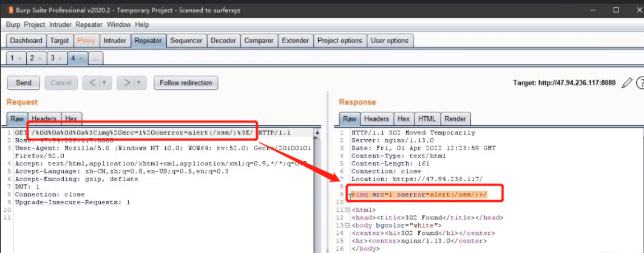Open the Burp menu
The width and height of the screenshot is (644, 253).
pyautogui.click(x=13, y=25)
